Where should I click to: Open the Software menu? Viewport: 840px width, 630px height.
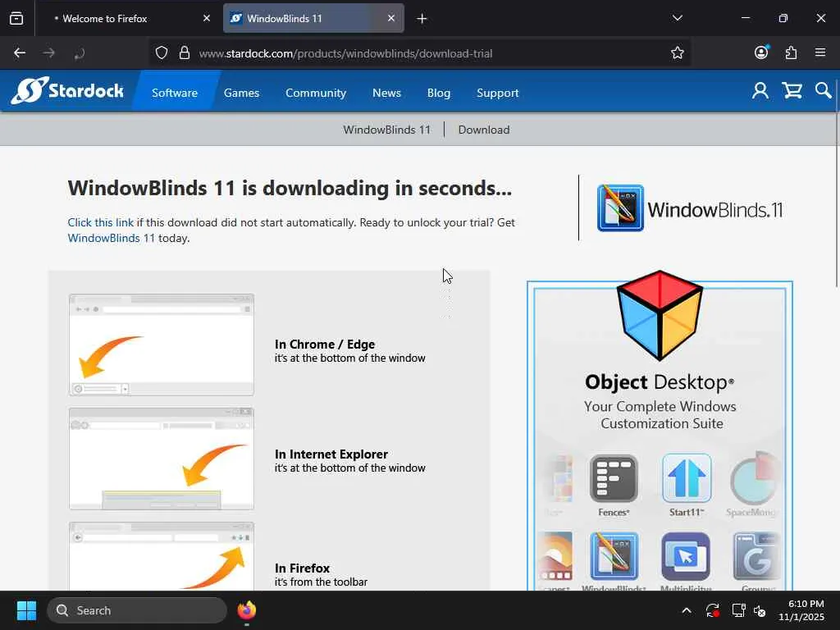(175, 93)
